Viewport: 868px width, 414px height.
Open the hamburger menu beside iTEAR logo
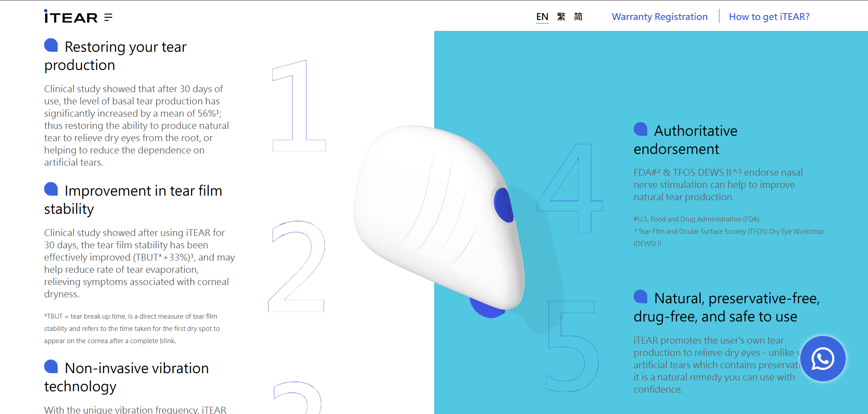click(x=108, y=17)
